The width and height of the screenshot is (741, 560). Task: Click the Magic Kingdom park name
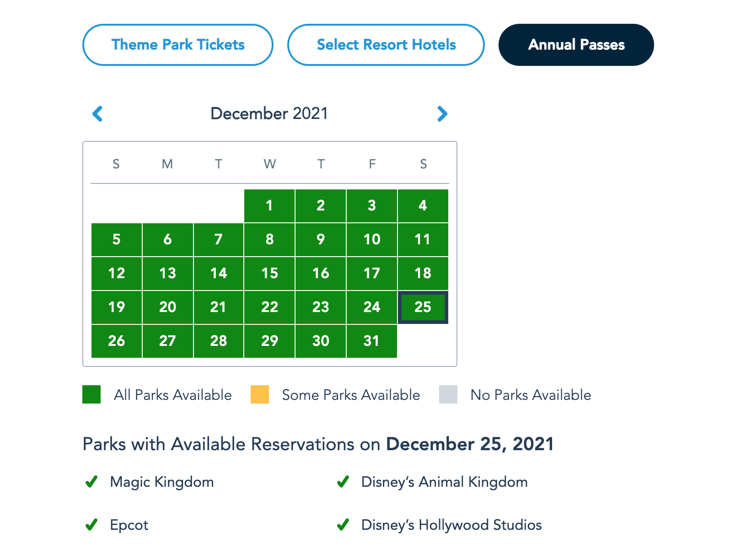pos(162,482)
